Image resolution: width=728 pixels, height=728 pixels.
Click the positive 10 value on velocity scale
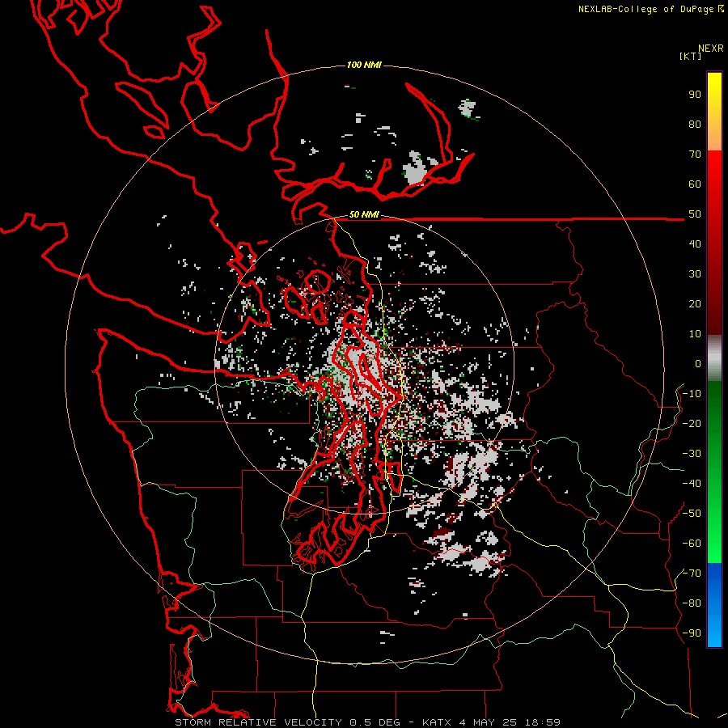coord(695,334)
